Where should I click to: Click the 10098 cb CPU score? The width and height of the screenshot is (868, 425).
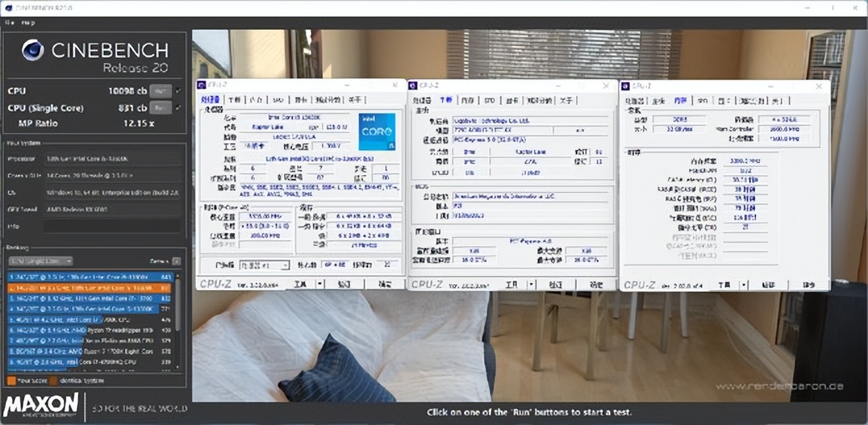tap(128, 91)
